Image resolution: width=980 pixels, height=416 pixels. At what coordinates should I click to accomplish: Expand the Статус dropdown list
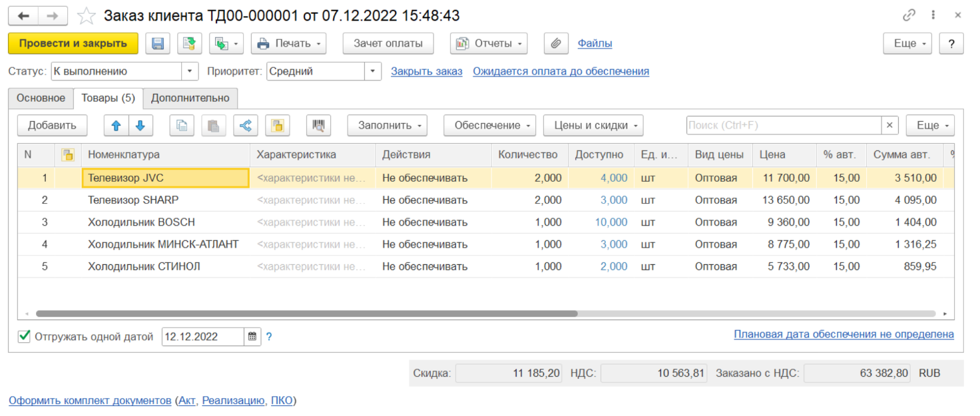[190, 71]
